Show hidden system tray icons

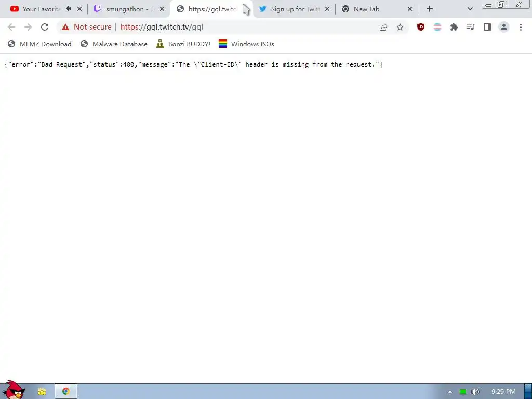450,392
